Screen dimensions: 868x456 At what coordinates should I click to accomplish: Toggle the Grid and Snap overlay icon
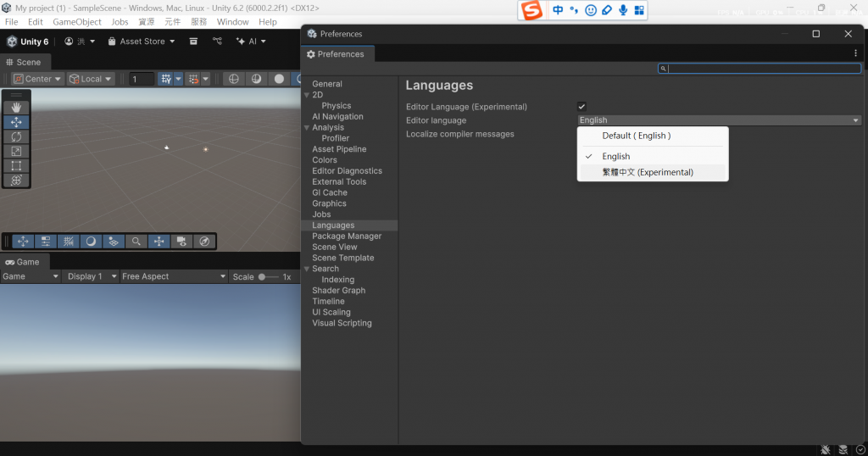[x=68, y=242]
